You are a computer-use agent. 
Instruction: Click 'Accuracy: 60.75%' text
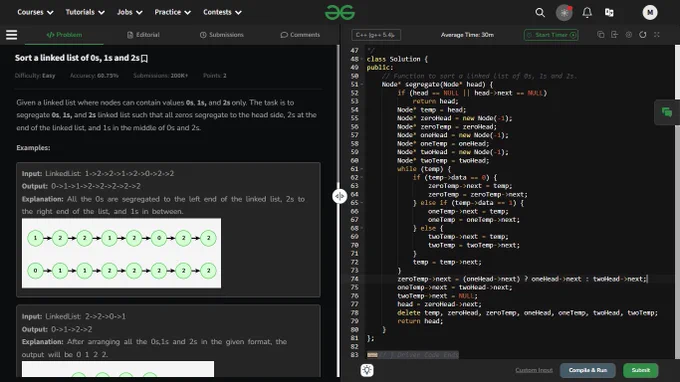[94, 75]
